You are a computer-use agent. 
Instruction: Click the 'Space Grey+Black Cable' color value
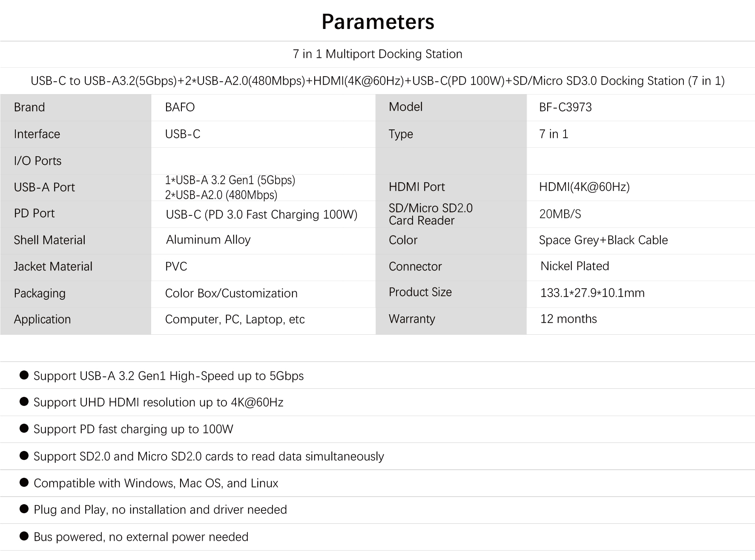pyautogui.click(x=603, y=240)
